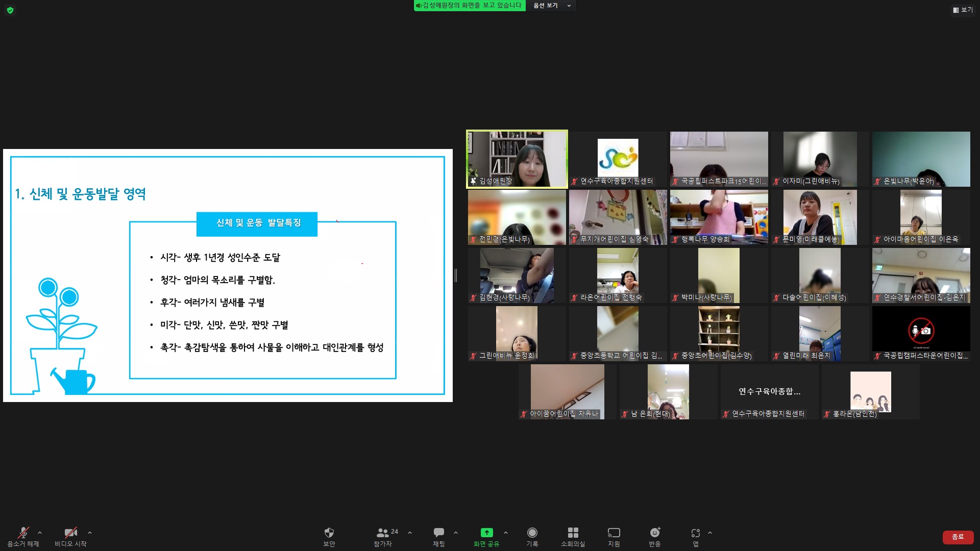This screenshot has height=551, width=980.
Task: Select 행복나무 양승희 video tile
Action: [719, 217]
